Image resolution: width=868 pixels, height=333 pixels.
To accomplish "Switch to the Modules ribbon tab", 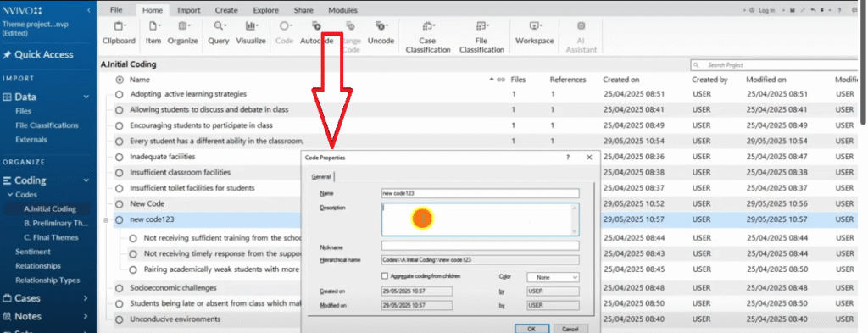I will coord(342,10).
